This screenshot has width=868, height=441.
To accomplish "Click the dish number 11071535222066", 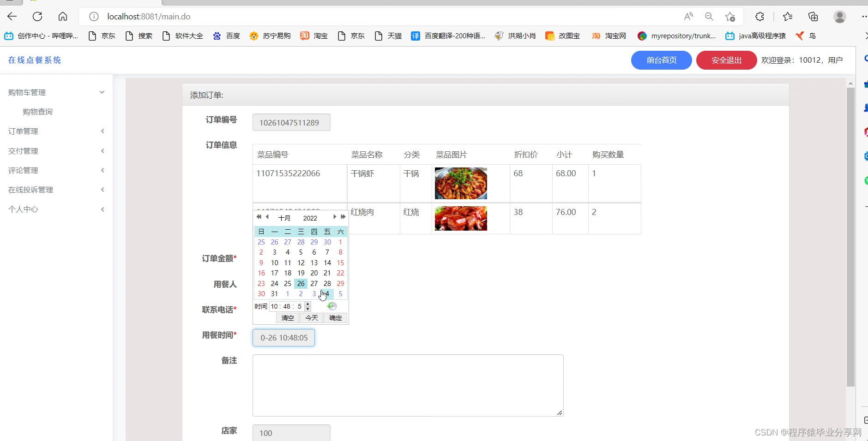I will (288, 173).
